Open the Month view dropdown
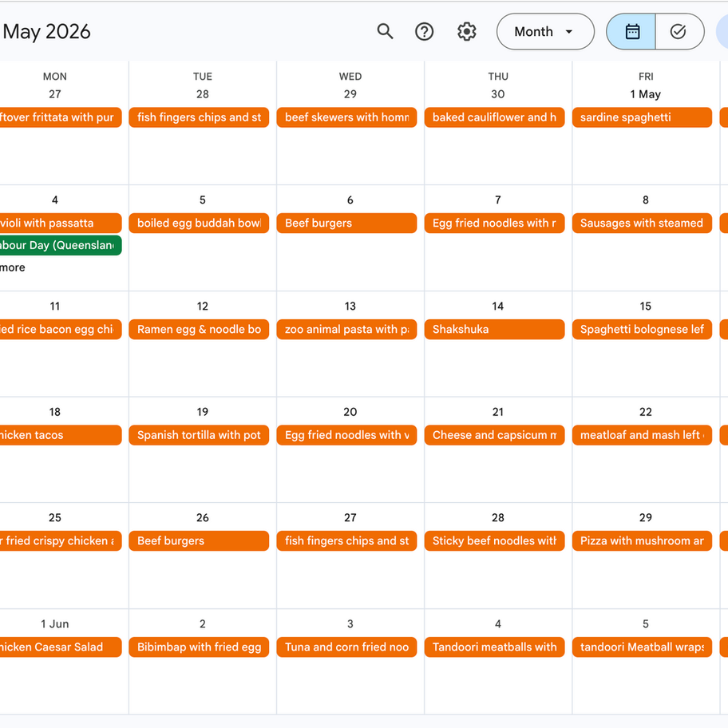728x728 pixels. click(x=545, y=32)
